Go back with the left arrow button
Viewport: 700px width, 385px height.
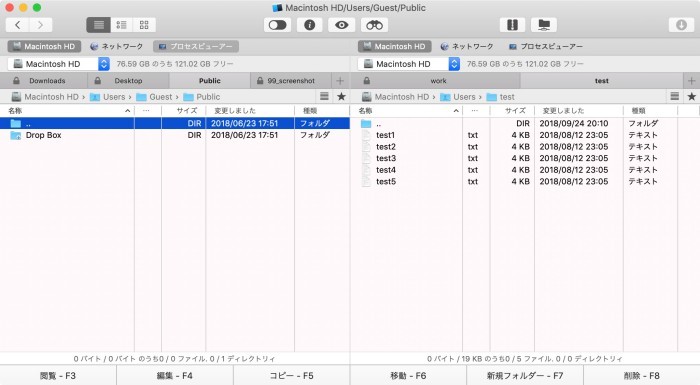point(17,25)
